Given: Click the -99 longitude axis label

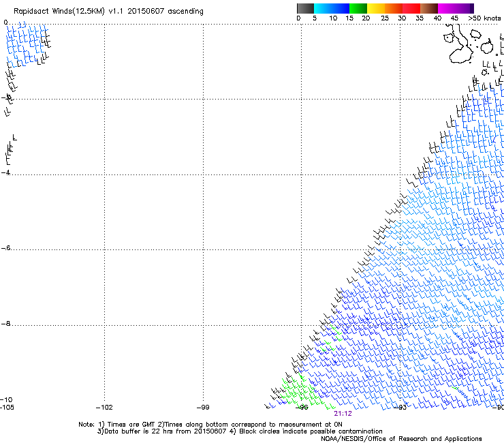Looking at the screenshot, I should coord(203,408).
